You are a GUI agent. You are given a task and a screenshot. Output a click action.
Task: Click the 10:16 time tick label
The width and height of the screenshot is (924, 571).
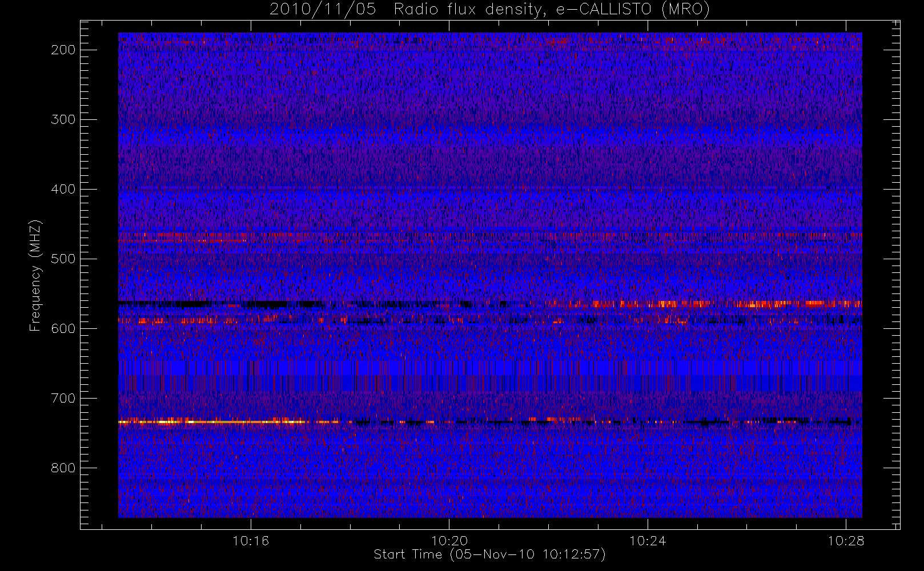pyautogui.click(x=251, y=541)
